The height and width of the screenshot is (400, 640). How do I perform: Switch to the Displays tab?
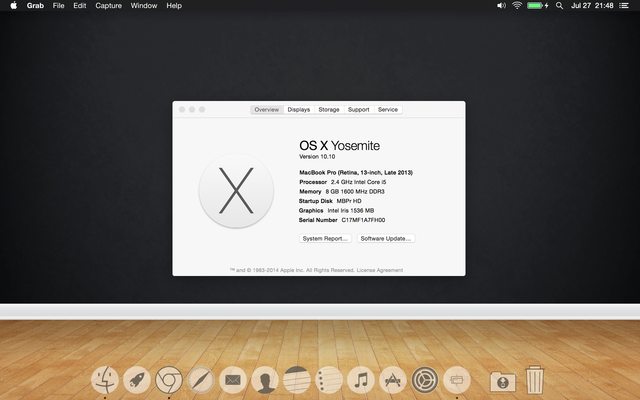(x=299, y=109)
